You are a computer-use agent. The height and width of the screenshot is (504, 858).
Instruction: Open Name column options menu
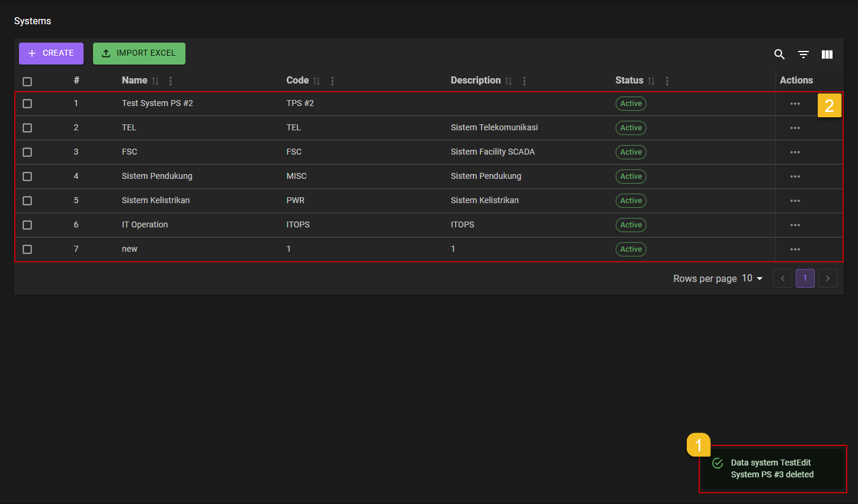point(171,81)
